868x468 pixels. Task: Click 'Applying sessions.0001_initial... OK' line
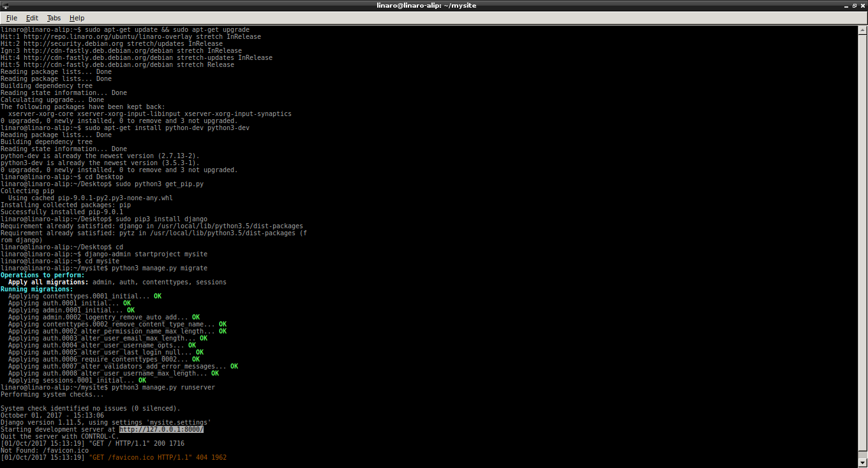tap(77, 381)
